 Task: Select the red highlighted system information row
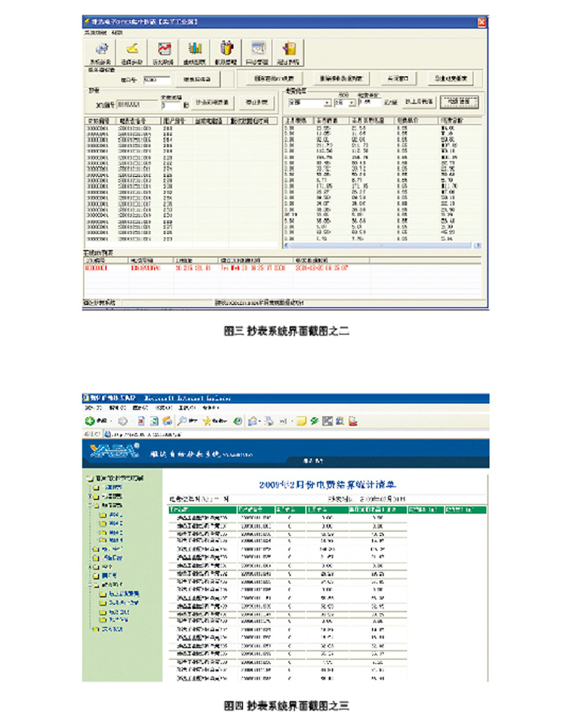coord(282,268)
